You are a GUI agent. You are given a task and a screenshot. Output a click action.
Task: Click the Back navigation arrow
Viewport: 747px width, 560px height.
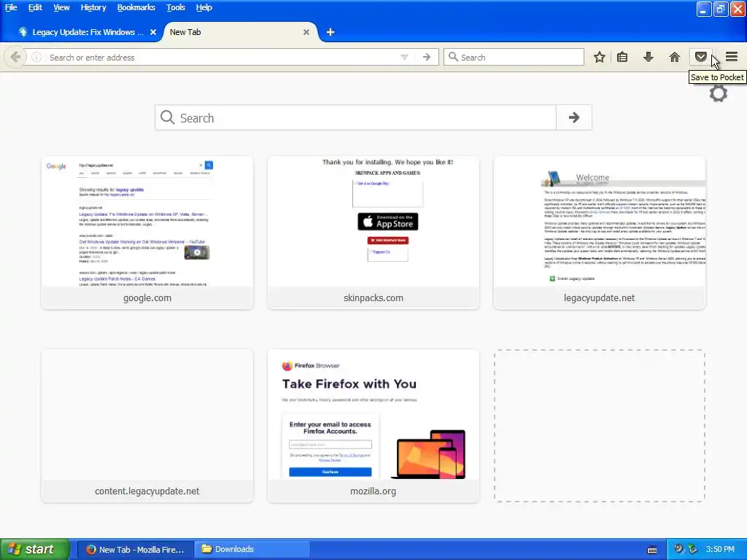pyautogui.click(x=15, y=57)
